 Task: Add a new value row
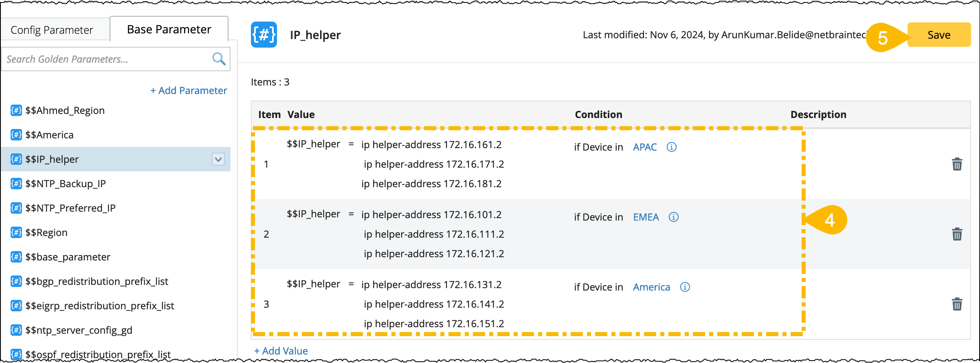pos(281,351)
